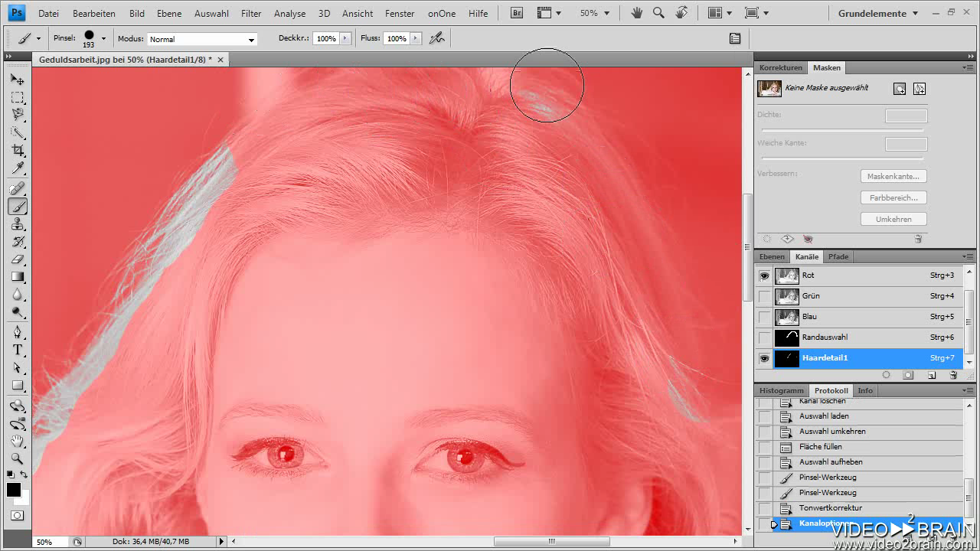Hide the Haardetail1 channel
This screenshot has width=980, height=551.
(764, 358)
